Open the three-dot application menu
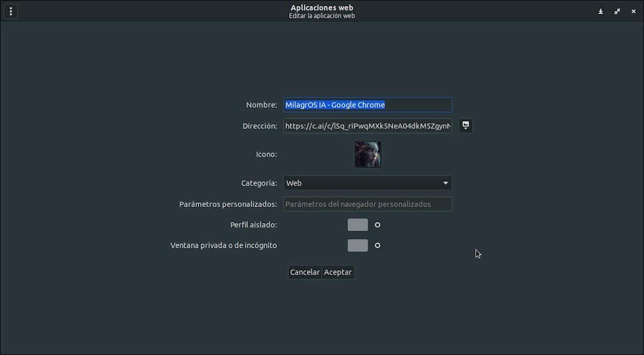644x355 pixels. [11, 11]
